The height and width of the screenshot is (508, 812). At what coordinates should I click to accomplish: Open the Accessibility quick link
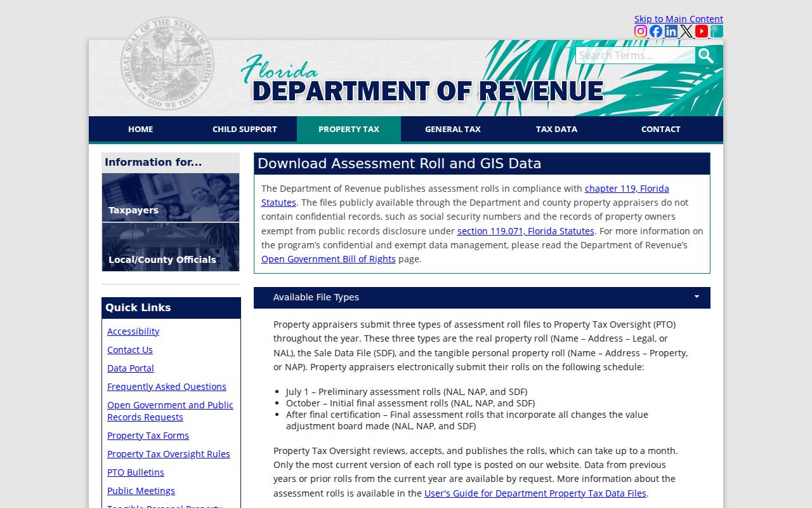click(x=133, y=331)
